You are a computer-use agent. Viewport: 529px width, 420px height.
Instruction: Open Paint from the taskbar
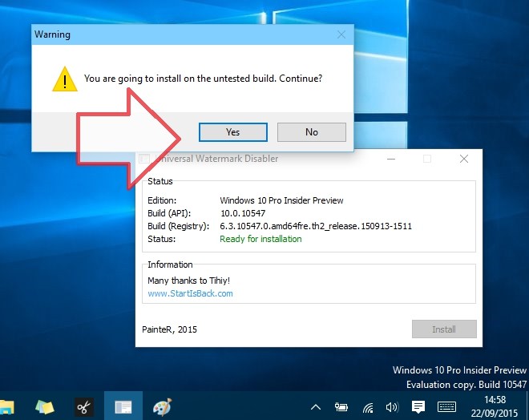coord(162,406)
